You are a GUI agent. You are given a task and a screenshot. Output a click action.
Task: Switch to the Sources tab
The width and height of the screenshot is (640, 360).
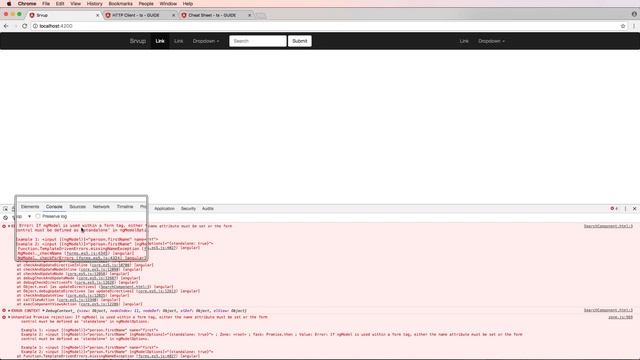tap(78, 207)
